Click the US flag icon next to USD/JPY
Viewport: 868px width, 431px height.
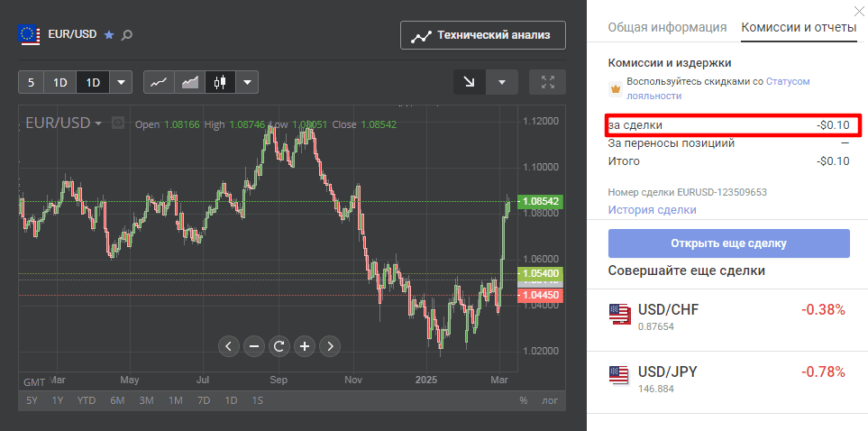[x=619, y=375]
